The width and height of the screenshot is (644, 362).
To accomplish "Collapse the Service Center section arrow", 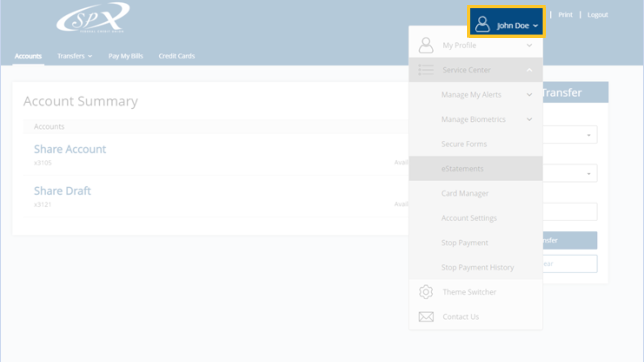I will [x=529, y=70].
